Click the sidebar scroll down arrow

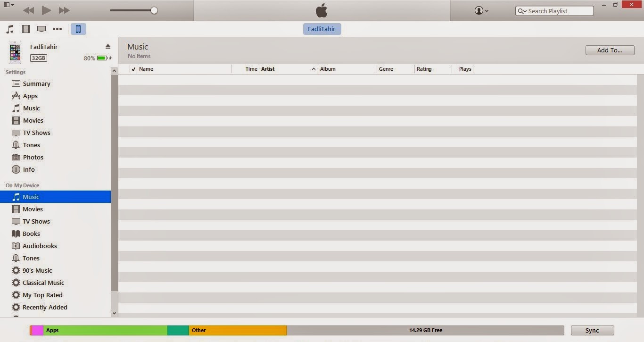(x=114, y=313)
